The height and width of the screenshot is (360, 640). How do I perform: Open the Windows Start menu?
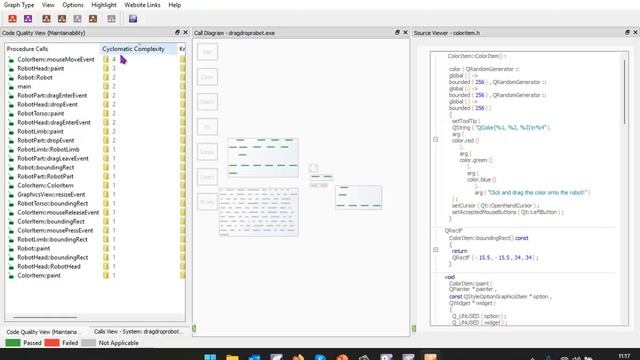(210, 357)
